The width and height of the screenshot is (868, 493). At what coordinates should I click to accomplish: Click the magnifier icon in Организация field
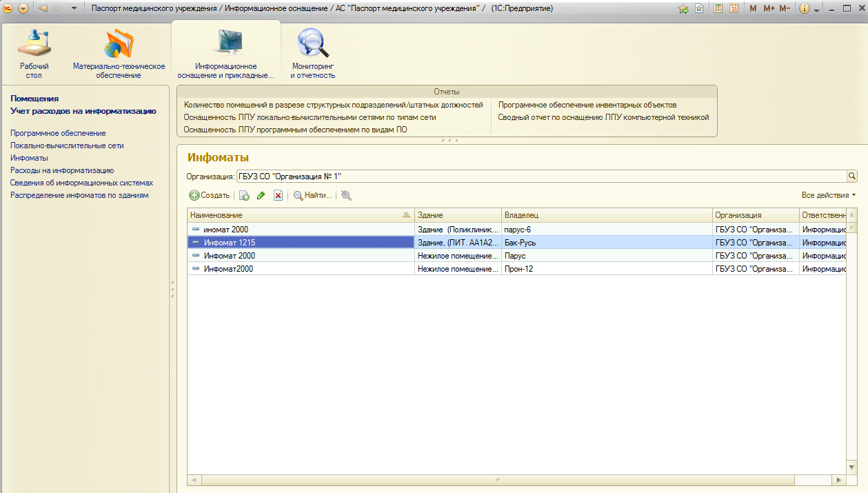pyautogui.click(x=852, y=176)
